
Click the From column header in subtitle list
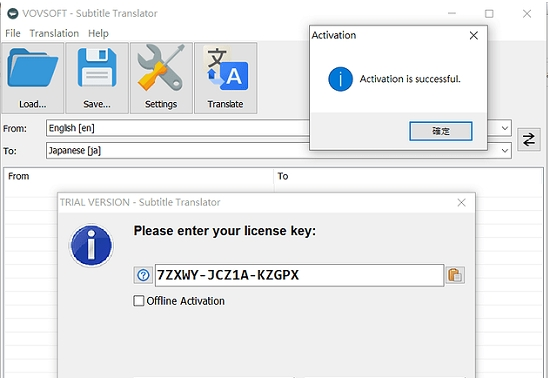point(138,176)
